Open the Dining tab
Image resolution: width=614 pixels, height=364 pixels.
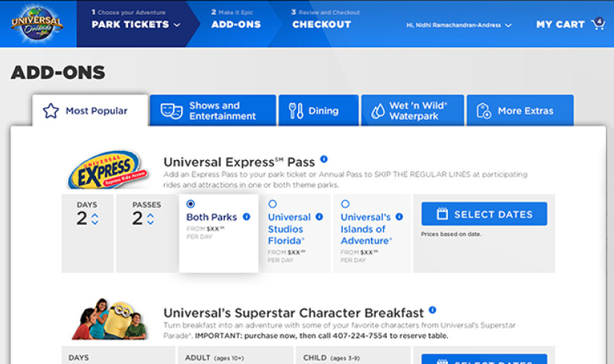[x=318, y=111]
